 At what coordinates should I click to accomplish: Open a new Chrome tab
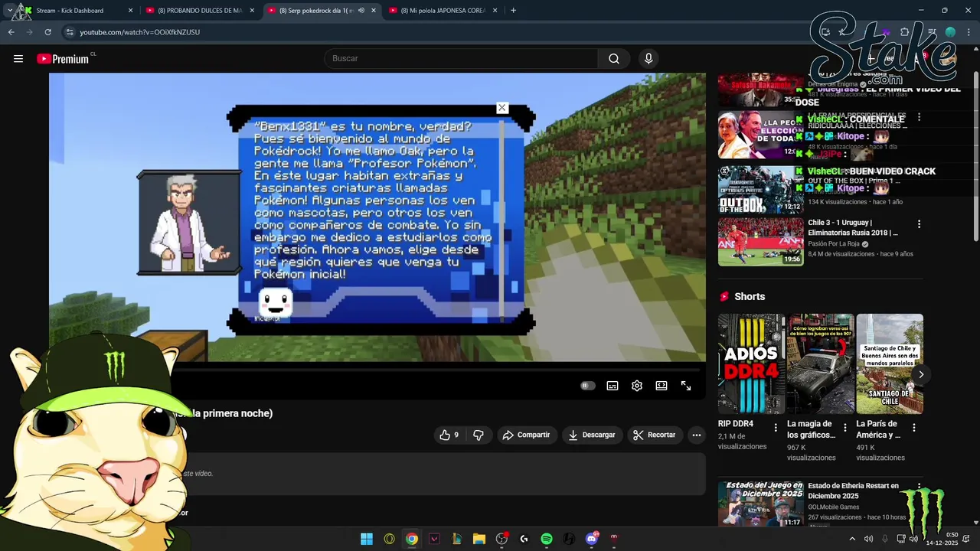[513, 11]
